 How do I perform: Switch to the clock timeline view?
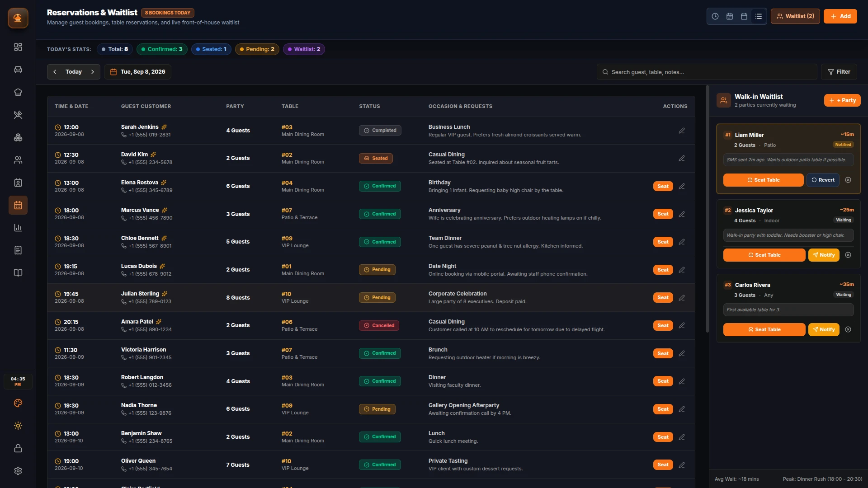click(x=715, y=16)
